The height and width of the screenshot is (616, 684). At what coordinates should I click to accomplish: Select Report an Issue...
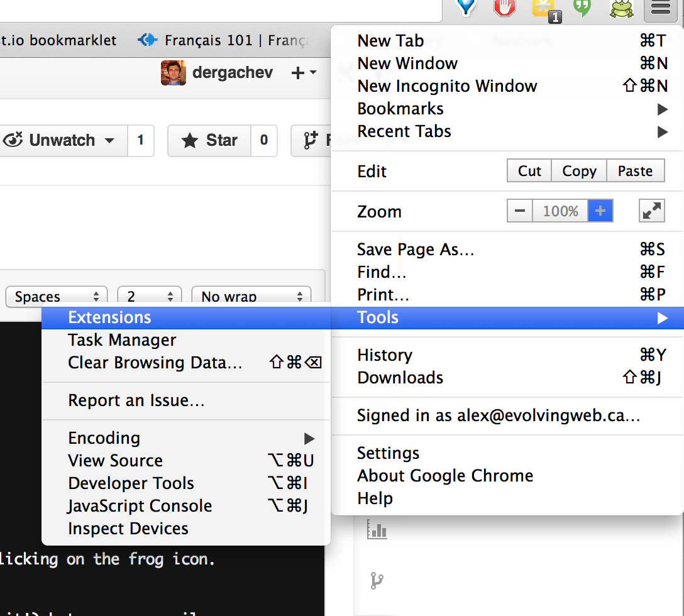point(186,400)
